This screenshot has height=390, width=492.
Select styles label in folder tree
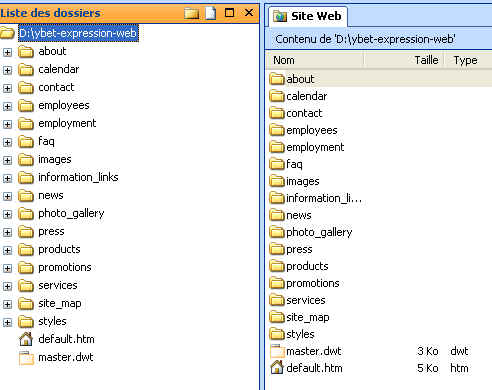(52, 322)
